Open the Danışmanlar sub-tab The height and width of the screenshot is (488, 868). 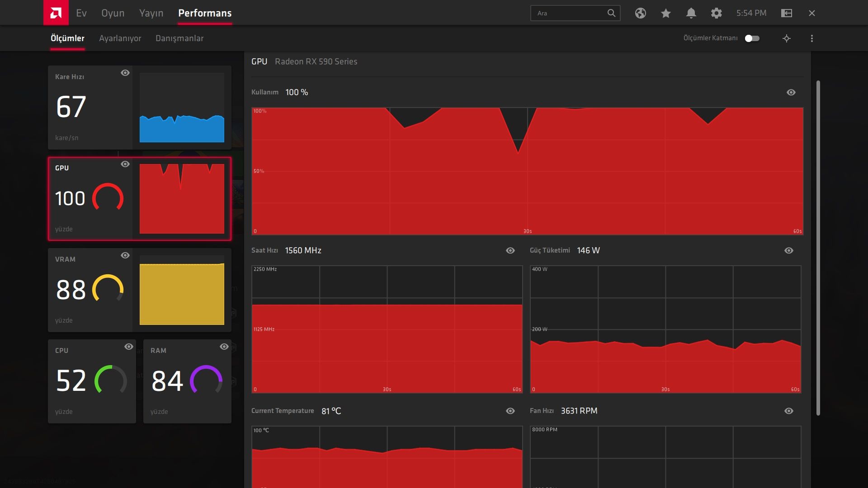point(179,38)
